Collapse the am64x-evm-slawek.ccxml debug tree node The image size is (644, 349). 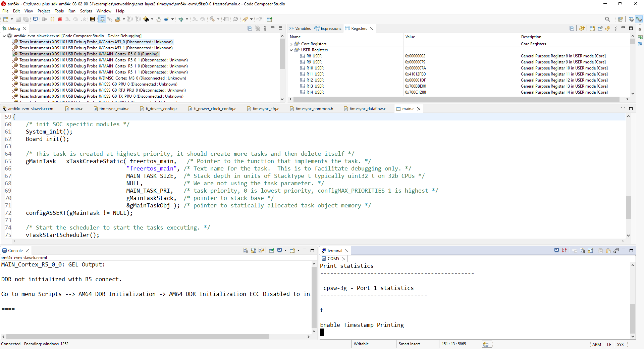click(4, 36)
